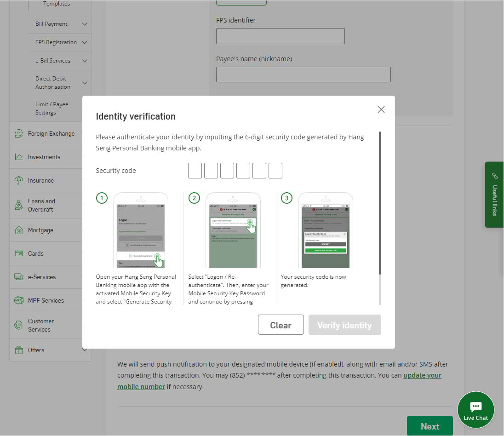Select Customer Services in sidebar
The image size is (504, 436).
(41, 325)
